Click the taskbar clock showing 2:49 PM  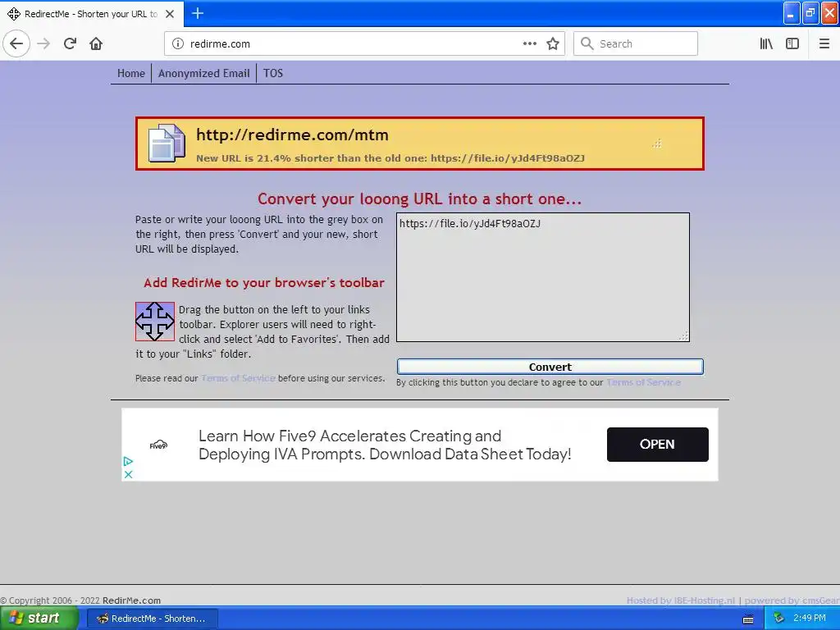point(810,619)
